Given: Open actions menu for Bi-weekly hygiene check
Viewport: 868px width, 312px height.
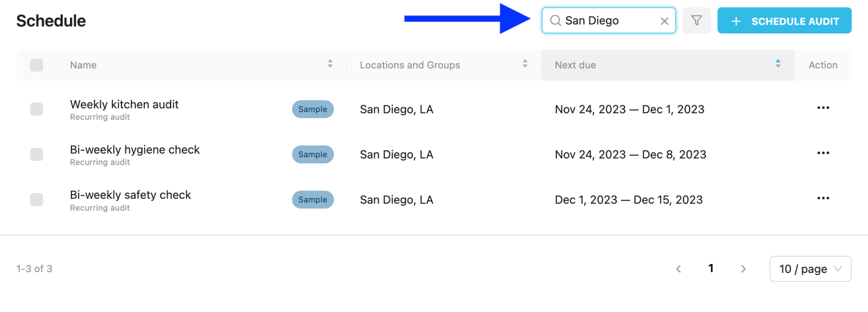Looking at the screenshot, I should 823,153.
